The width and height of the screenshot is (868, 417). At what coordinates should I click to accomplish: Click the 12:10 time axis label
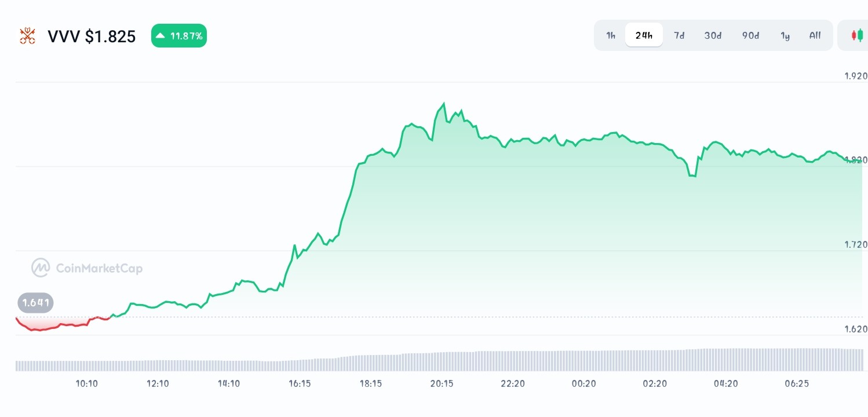pyautogui.click(x=158, y=383)
